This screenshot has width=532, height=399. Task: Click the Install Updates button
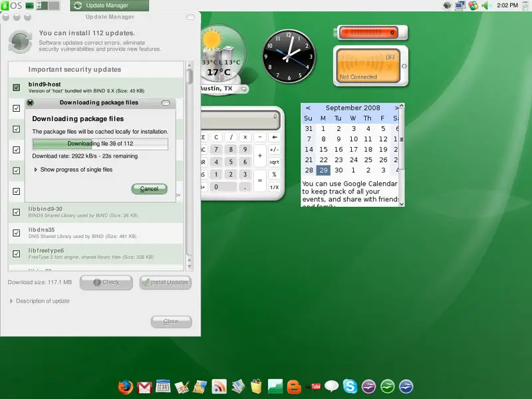pyautogui.click(x=166, y=282)
